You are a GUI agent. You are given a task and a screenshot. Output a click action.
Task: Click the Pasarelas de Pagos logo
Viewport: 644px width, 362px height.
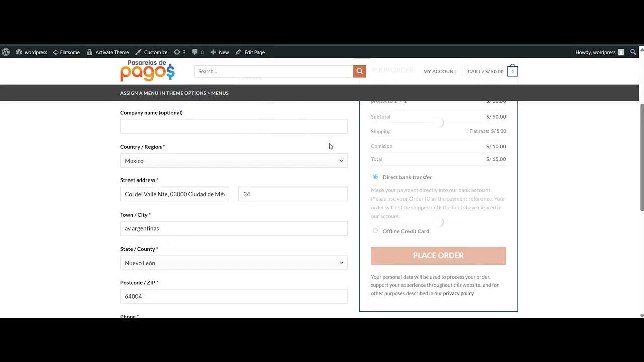[147, 71]
